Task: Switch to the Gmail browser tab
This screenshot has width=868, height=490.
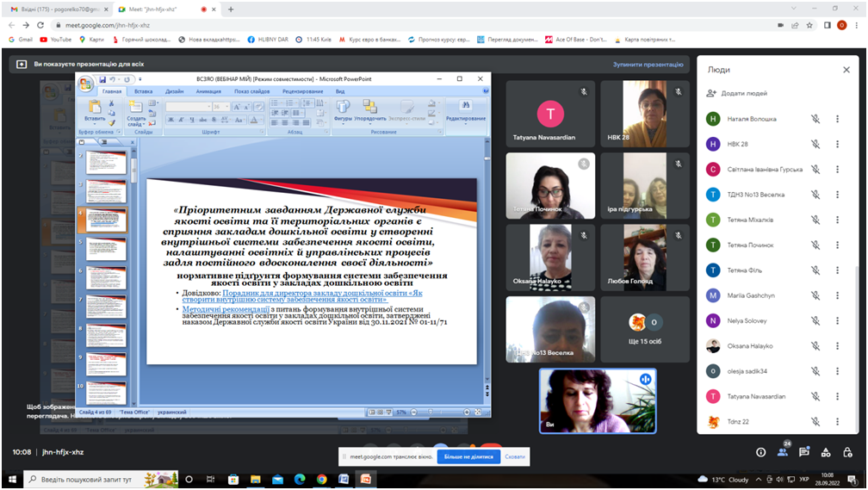Action: tap(59, 9)
